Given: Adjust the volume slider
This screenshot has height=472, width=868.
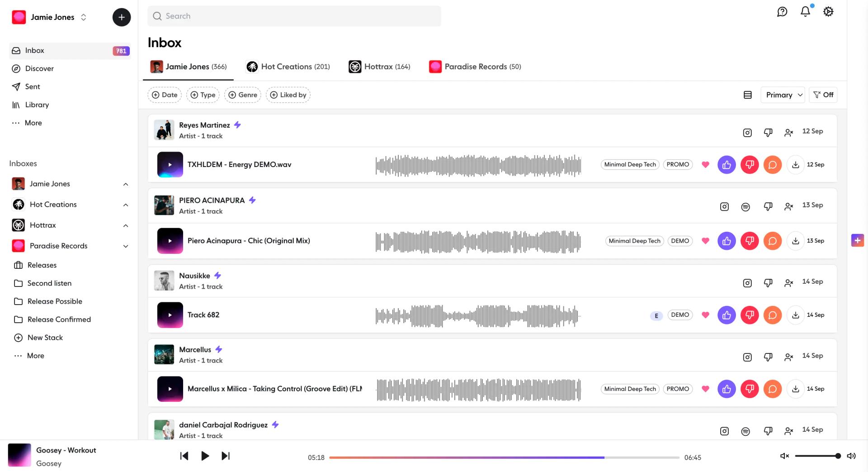Looking at the screenshot, I should click(x=818, y=456).
